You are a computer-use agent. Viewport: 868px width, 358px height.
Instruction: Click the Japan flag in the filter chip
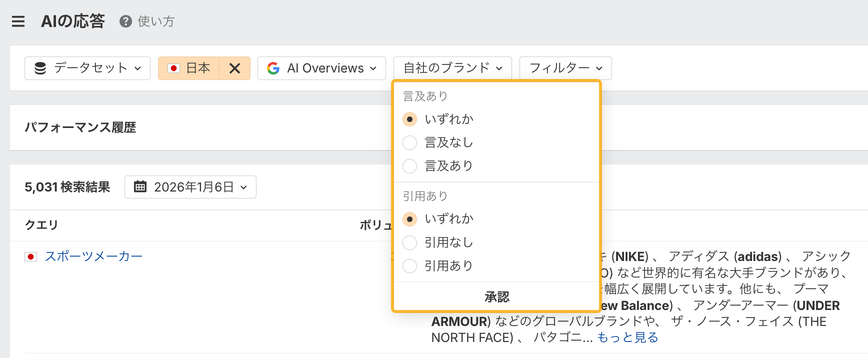click(174, 68)
